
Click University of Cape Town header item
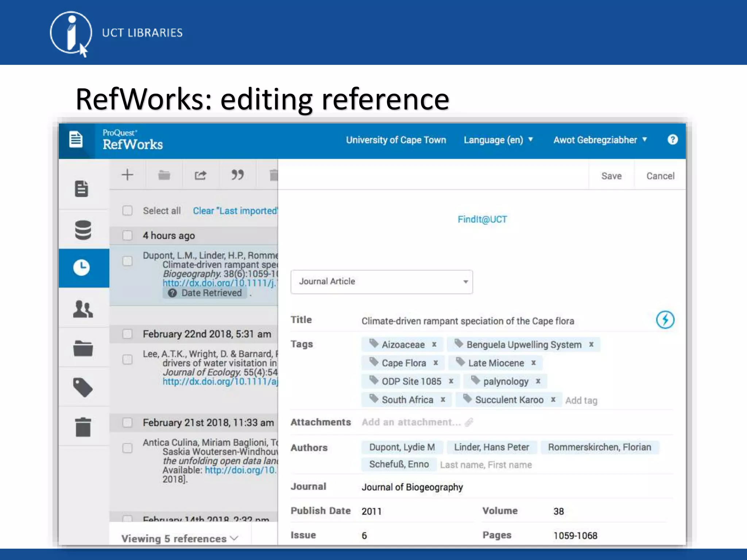(x=396, y=140)
